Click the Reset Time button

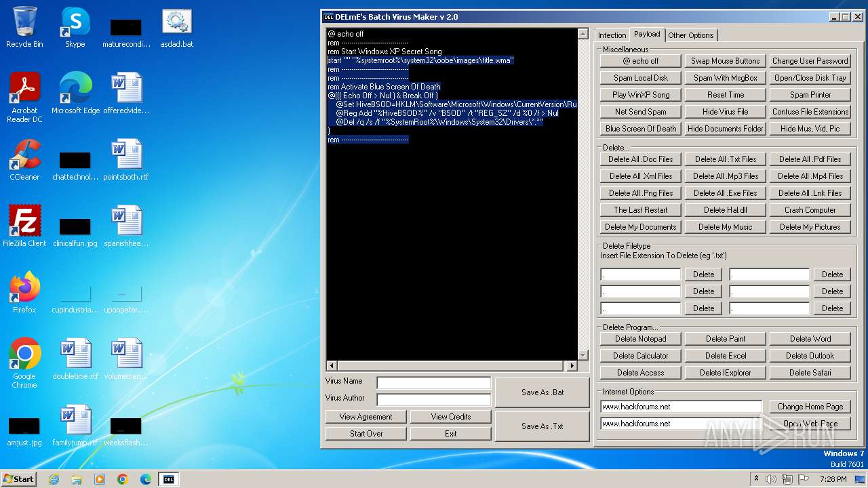(726, 95)
